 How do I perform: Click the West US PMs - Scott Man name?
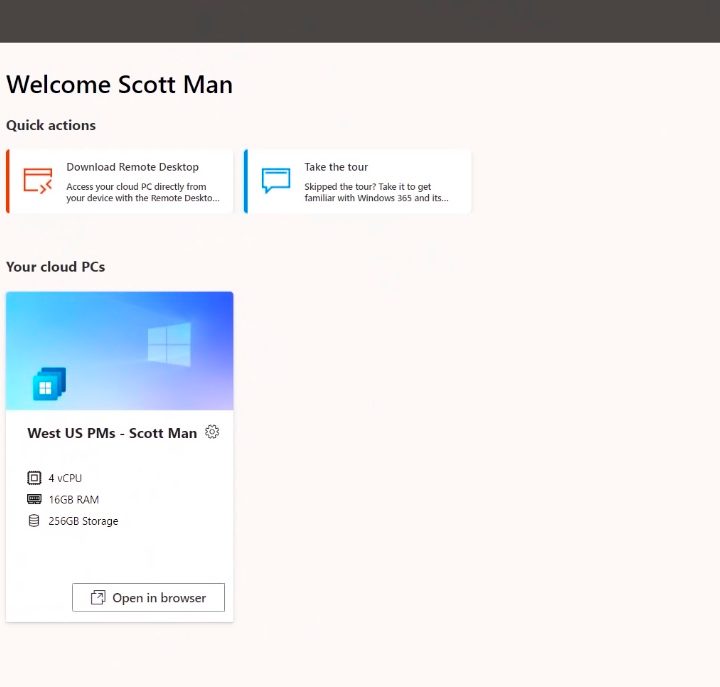[112, 433]
